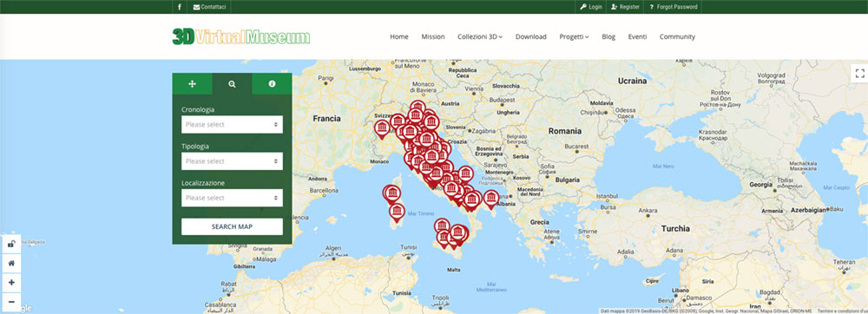Click the SEARCH MAP button
Screen dimensions: 868x314
click(x=232, y=226)
